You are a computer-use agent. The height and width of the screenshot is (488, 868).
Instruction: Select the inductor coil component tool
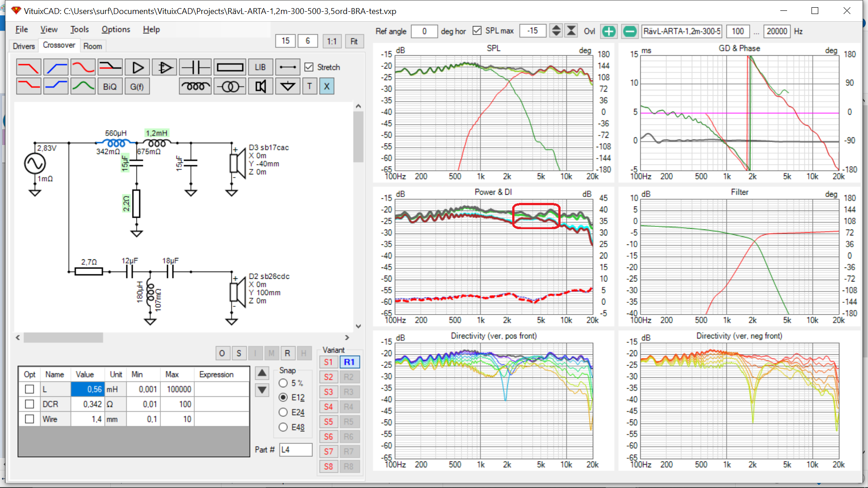tap(195, 86)
